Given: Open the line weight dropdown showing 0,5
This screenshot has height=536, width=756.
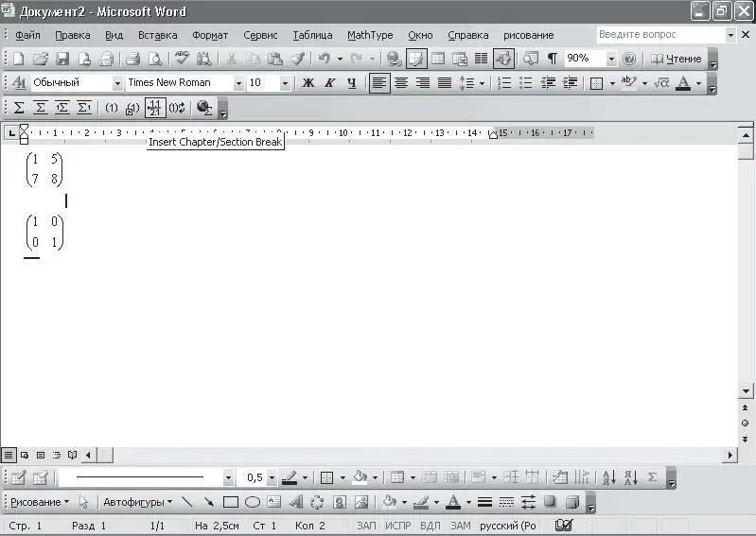Looking at the screenshot, I should coord(272,477).
